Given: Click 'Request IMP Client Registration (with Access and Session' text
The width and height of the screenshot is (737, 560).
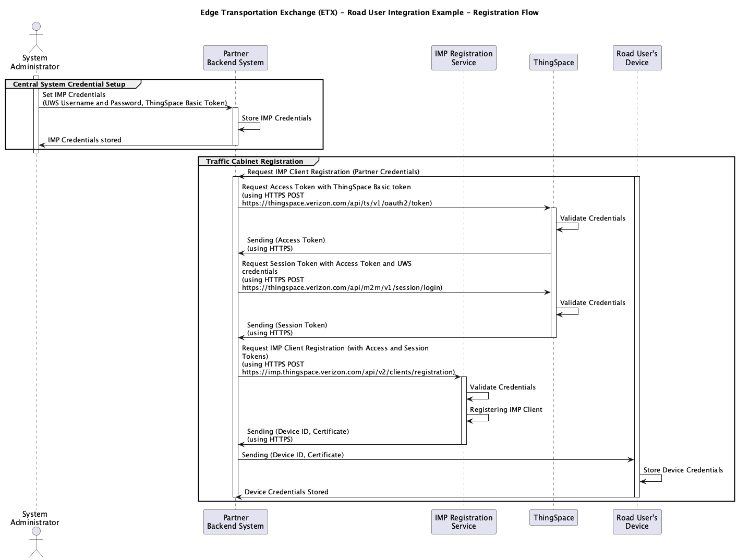Looking at the screenshot, I should (x=335, y=348).
